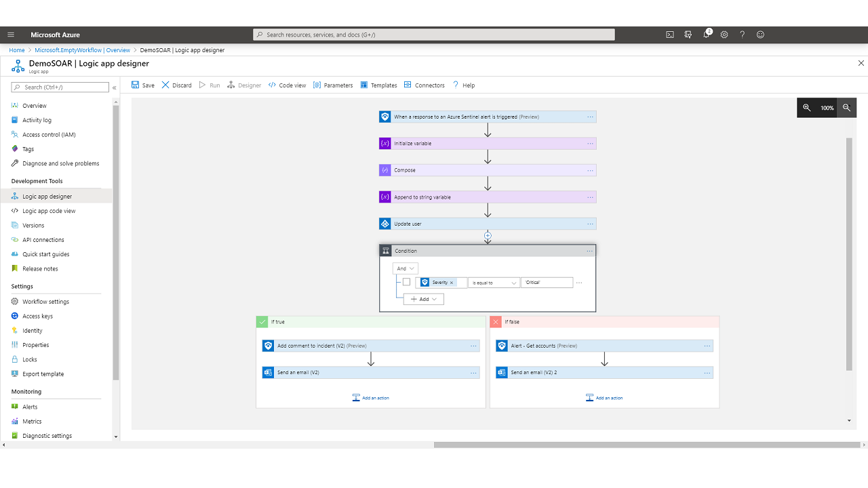Open ellipsis menu on Initialize variable step
Screen dimensions: 868x488
(590, 144)
